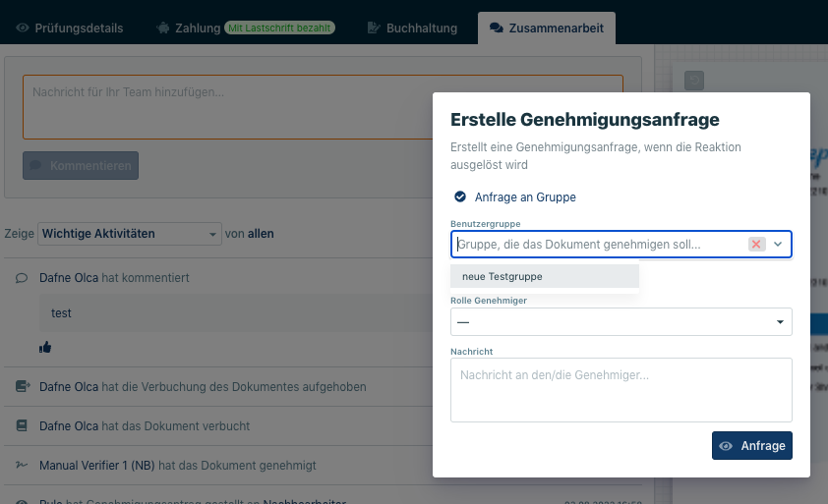Open the 'Wichtige Aktivitäten' filter dropdown

129,234
